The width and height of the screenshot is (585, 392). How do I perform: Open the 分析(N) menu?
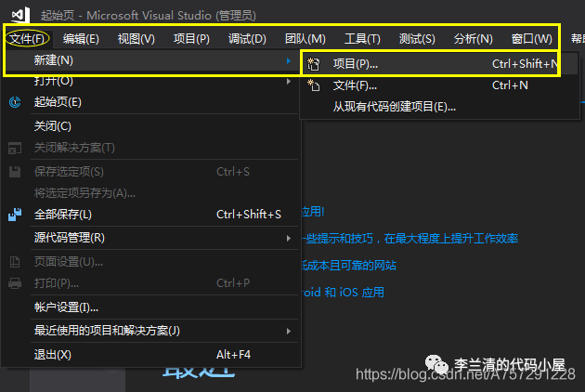click(x=473, y=38)
